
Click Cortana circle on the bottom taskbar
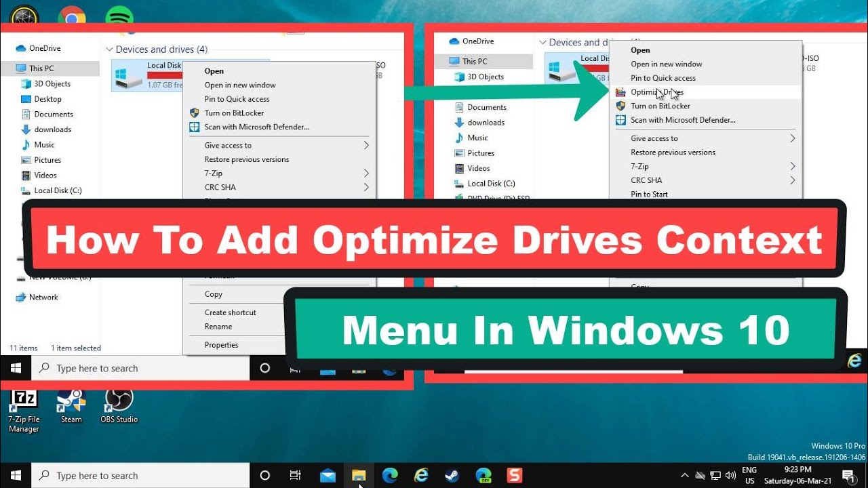(x=265, y=475)
